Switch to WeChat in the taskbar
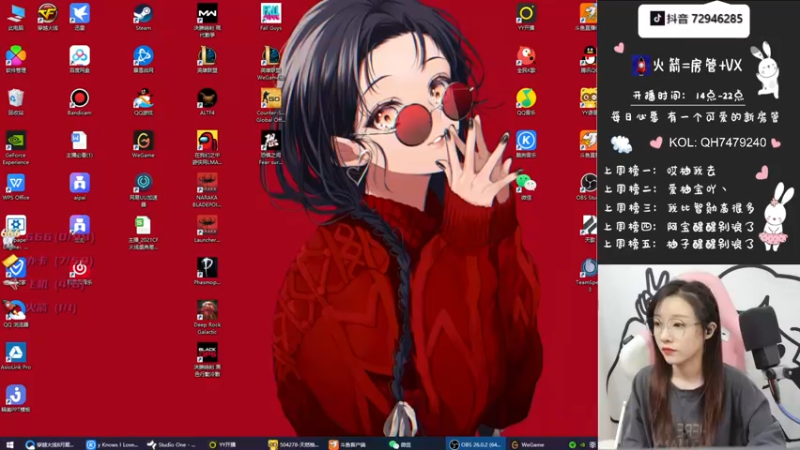The width and height of the screenshot is (800, 450). coord(401,444)
